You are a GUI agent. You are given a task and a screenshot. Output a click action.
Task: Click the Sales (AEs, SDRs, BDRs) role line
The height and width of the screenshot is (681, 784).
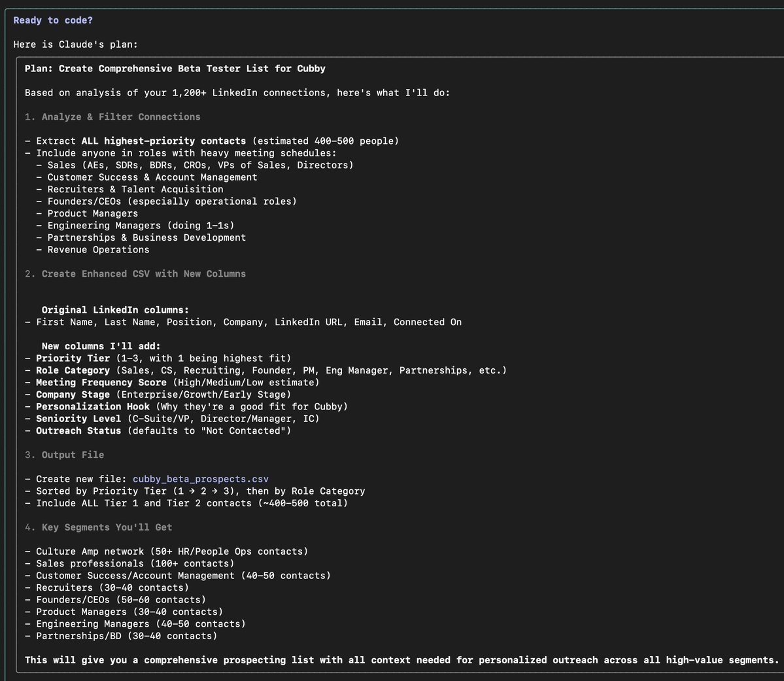pos(195,165)
